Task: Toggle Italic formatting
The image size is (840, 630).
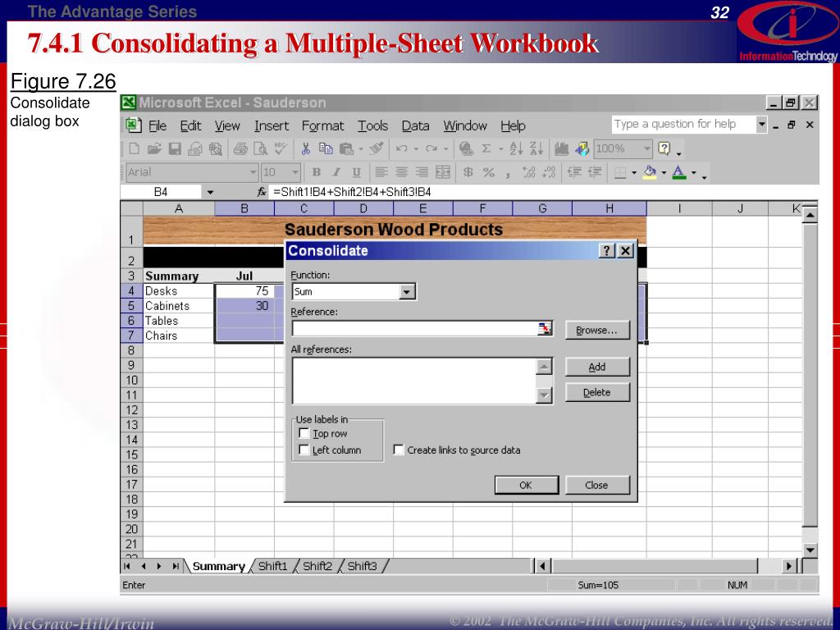Action: 336,172
